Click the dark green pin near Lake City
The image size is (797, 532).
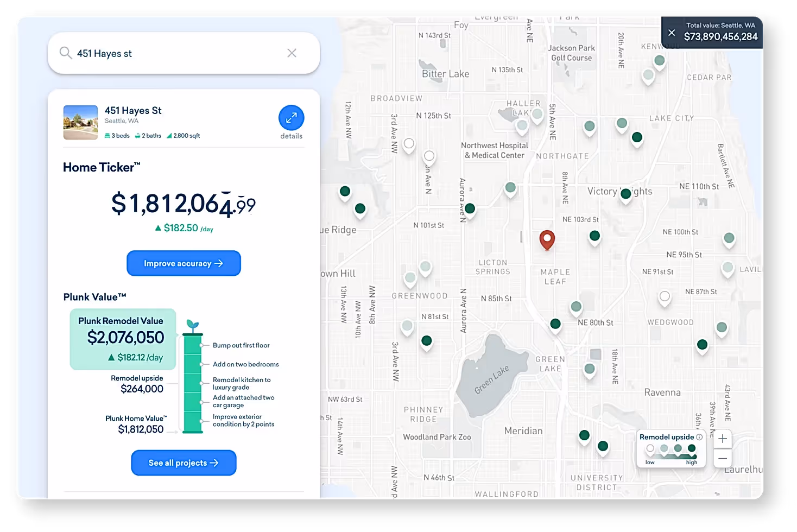pos(637,139)
